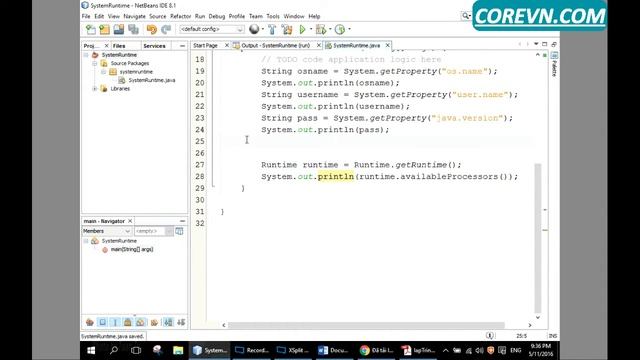The height and width of the screenshot is (360, 640).
Task: Run the project with the green arrow
Action: pos(302,29)
